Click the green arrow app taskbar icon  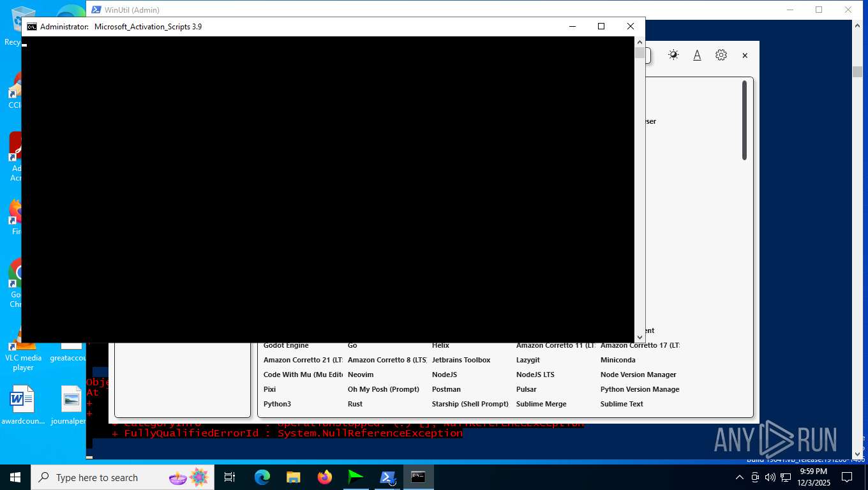[x=355, y=477]
